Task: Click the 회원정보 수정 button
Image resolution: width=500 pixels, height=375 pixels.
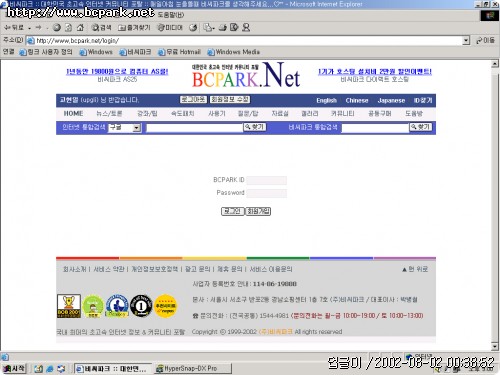Action: coord(230,99)
